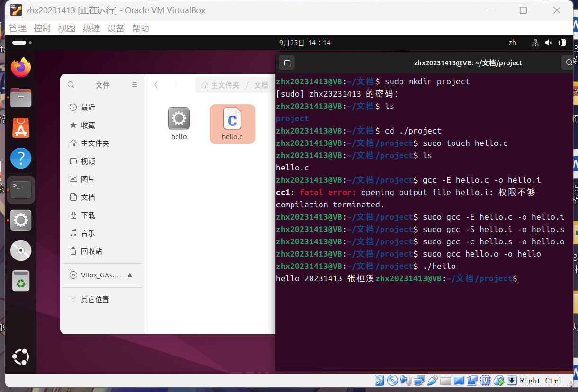Click the optical drive status bar icon
The image size is (578, 392).
point(392,381)
